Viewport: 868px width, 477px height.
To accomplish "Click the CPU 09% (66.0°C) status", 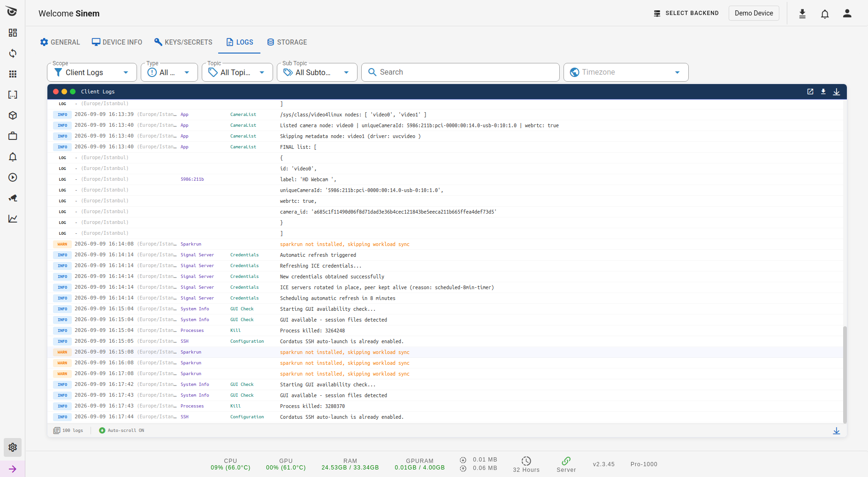I will point(230,464).
